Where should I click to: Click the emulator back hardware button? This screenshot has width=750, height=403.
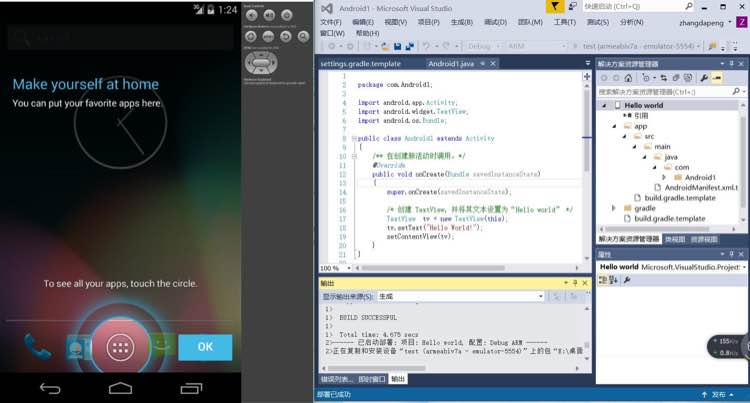(286, 36)
